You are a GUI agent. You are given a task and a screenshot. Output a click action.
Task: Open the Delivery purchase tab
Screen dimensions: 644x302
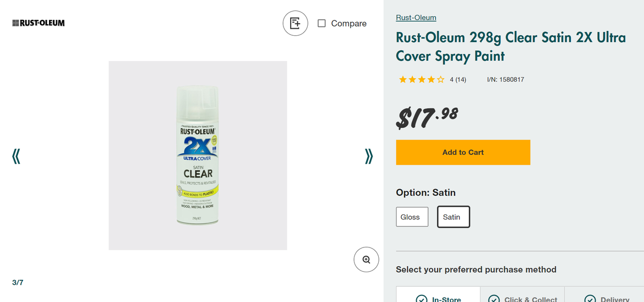(607, 296)
